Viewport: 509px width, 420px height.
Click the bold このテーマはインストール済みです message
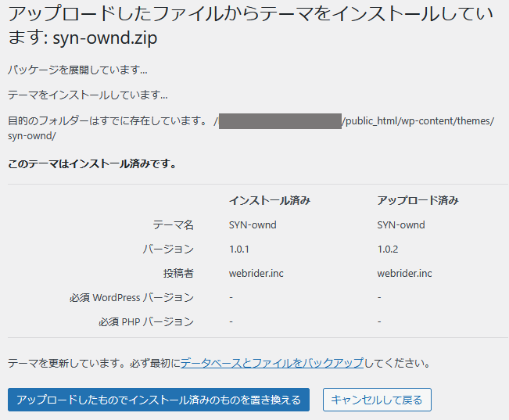tap(91, 164)
